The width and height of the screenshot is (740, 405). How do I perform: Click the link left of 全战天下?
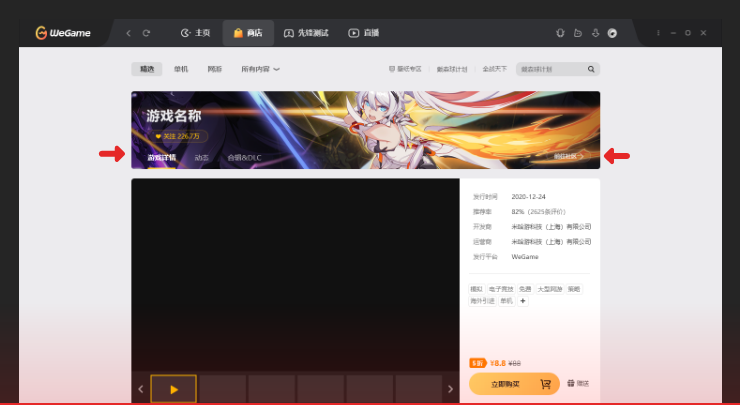pyautogui.click(x=452, y=69)
